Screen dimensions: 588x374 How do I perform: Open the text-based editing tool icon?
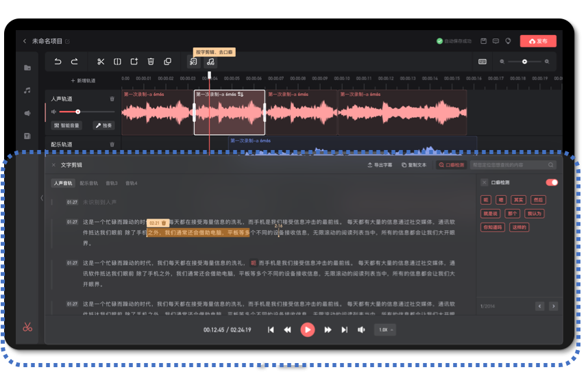(x=193, y=62)
